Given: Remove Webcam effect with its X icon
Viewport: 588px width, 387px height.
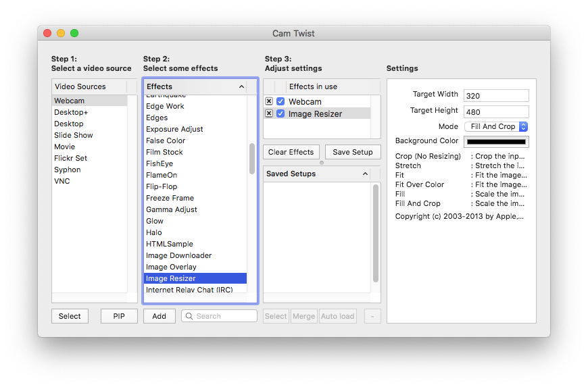Looking at the screenshot, I should 268,101.
